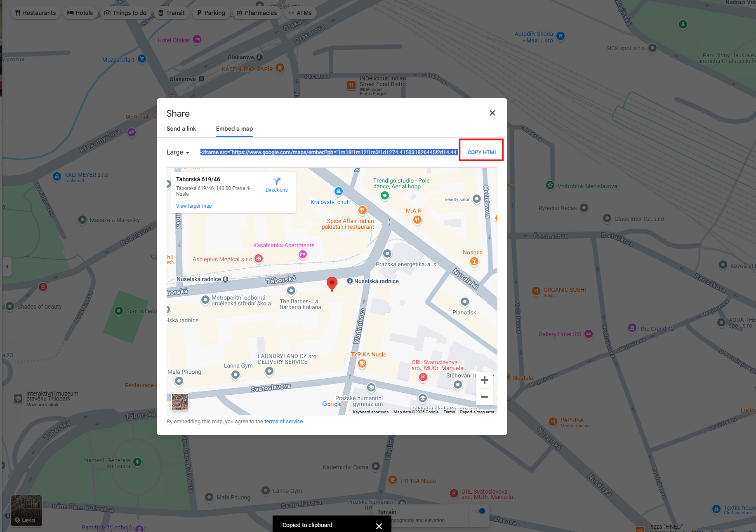Click Report a map error link
This screenshot has height=532, width=756.
click(x=477, y=412)
